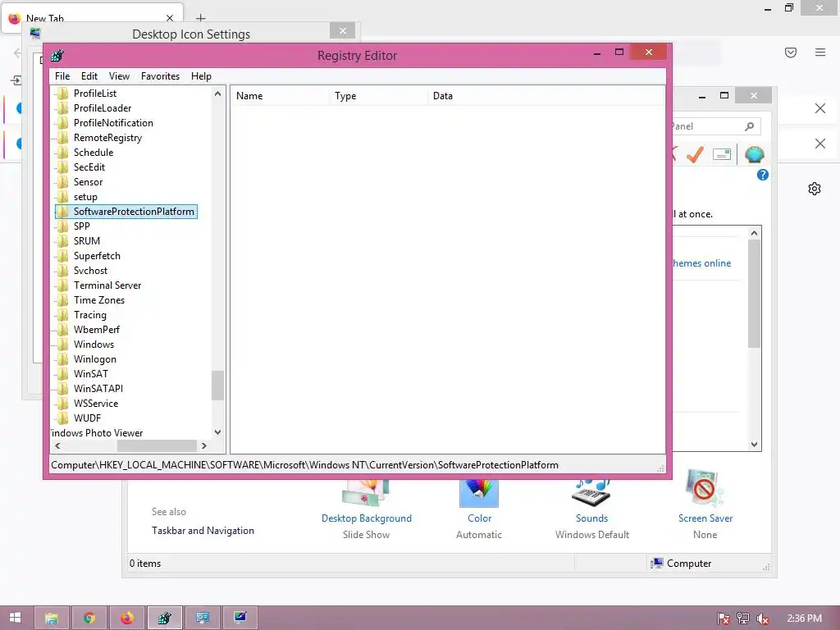
Task: Open the Color settings link
Action: 479,518
